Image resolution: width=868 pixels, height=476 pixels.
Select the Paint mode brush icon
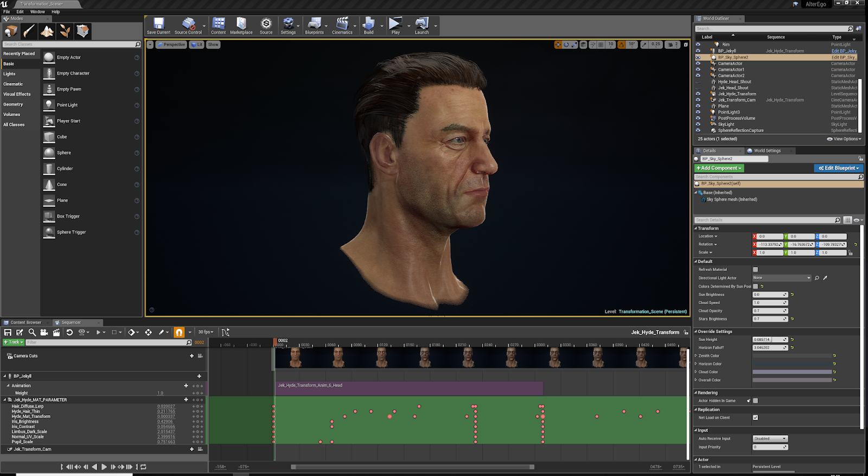tap(29, 31)
